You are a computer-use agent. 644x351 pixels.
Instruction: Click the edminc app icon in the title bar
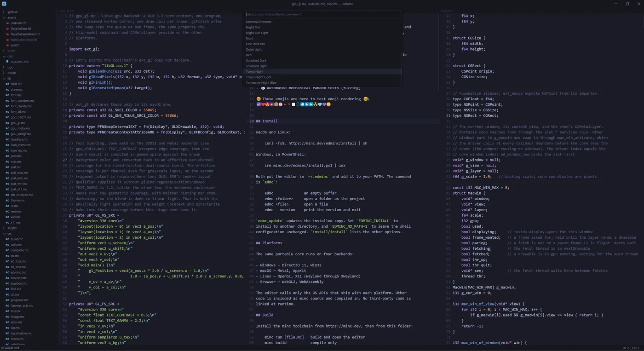4,3
